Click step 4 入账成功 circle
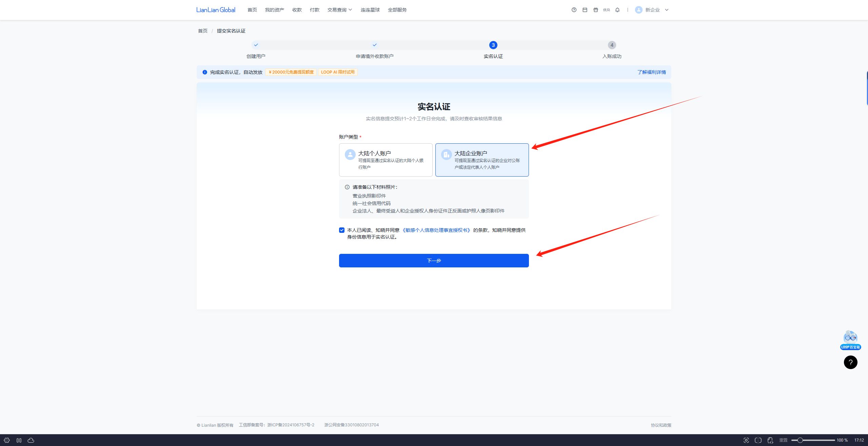Image resolution: width=868 pixels, height=446 pixels. [612, 45]
